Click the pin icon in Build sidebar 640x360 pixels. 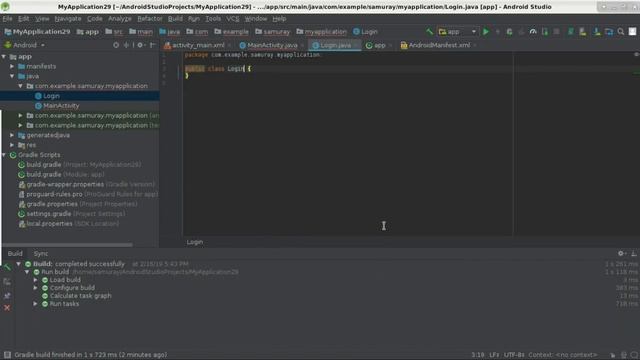click(7, 295)
